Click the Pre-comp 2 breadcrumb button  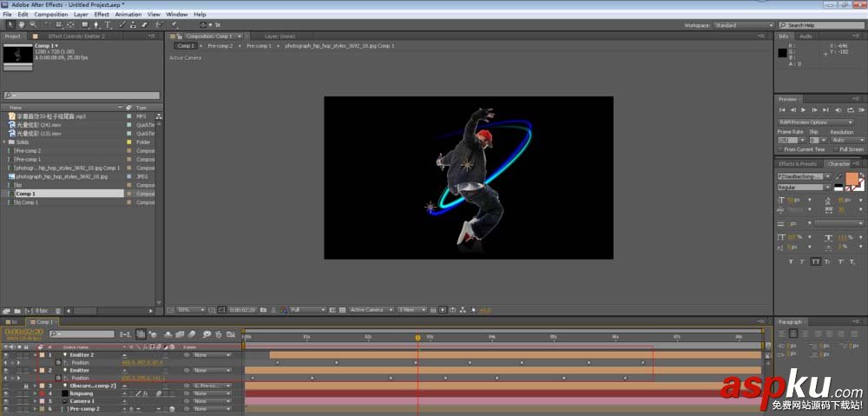[x=220, y=45]
